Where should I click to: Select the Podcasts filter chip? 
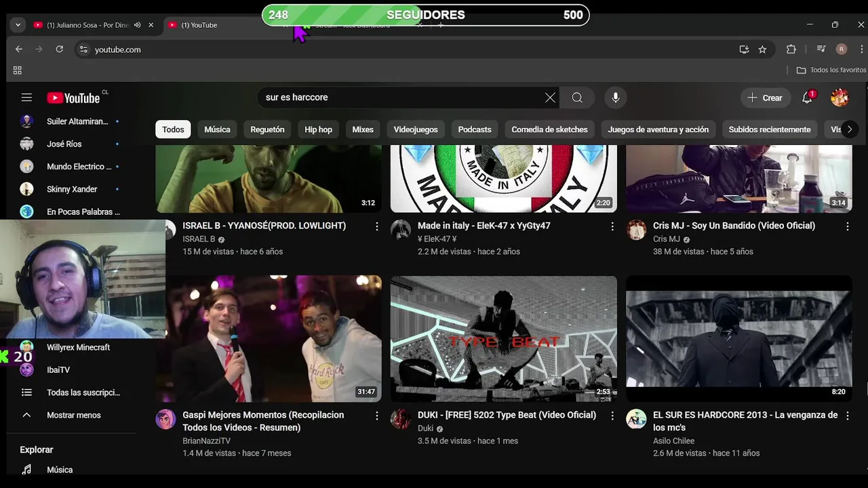[x=475, y=129]
